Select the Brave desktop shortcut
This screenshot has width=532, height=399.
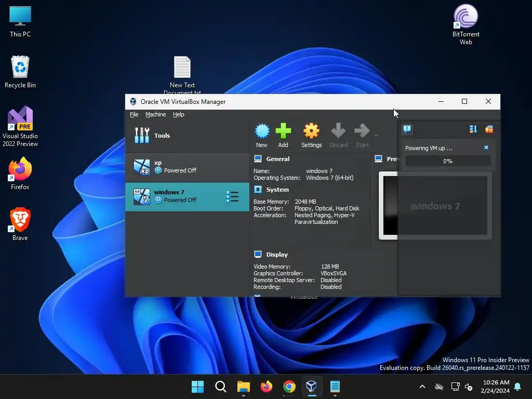click(x=20, y=224)
